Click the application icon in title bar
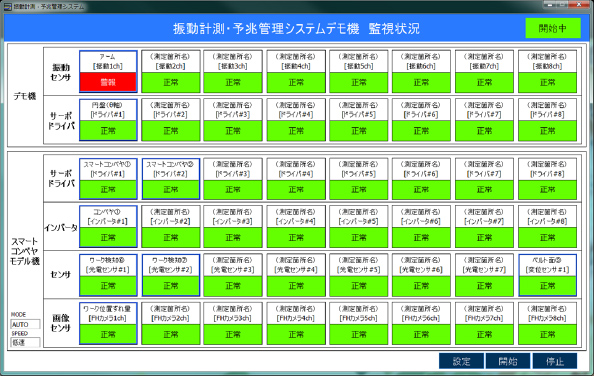594x376 pixels. point(8,6)
